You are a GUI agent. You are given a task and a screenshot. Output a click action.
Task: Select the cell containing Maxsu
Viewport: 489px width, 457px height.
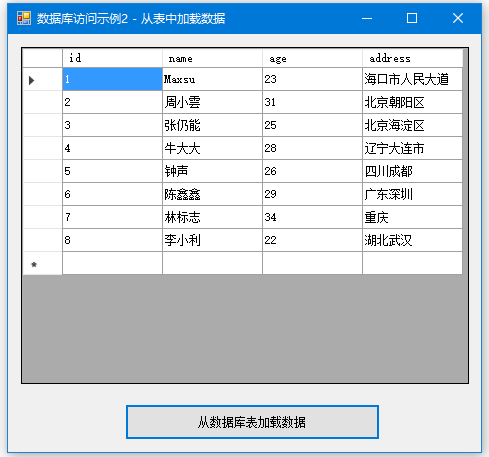pos(212,79)
